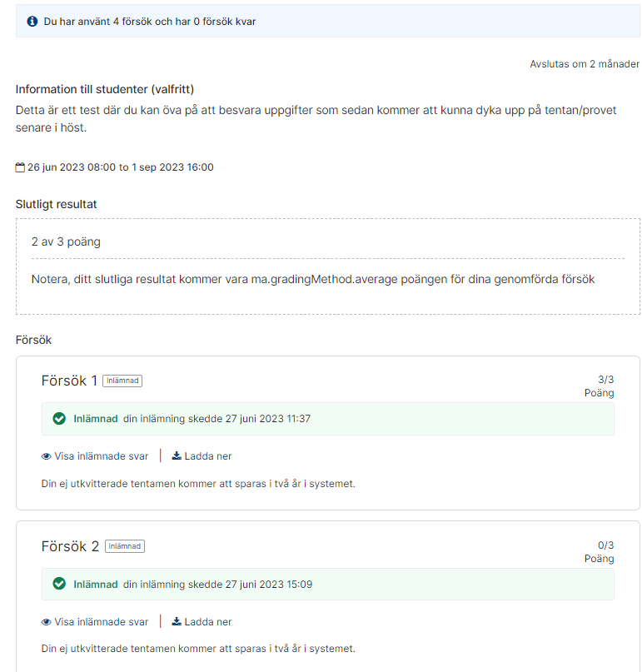Click the info icon in the attempts banner
Image resolution: width=642 pixels, height=672 pixels.
(32, 22)
